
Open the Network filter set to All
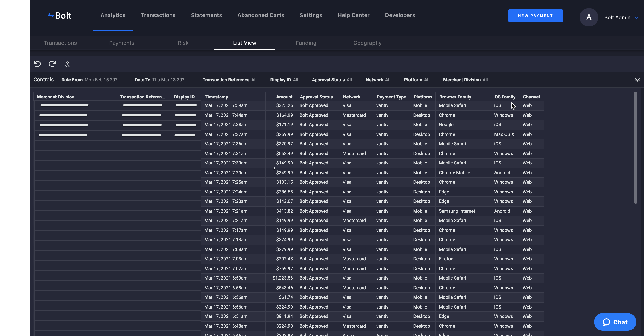pyautogui.click(x=378, y=80)
